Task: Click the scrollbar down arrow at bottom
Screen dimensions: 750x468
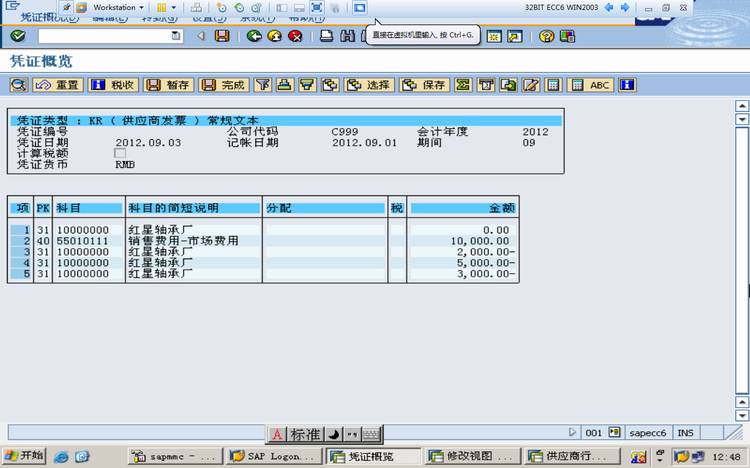Action: click(741, 415)
